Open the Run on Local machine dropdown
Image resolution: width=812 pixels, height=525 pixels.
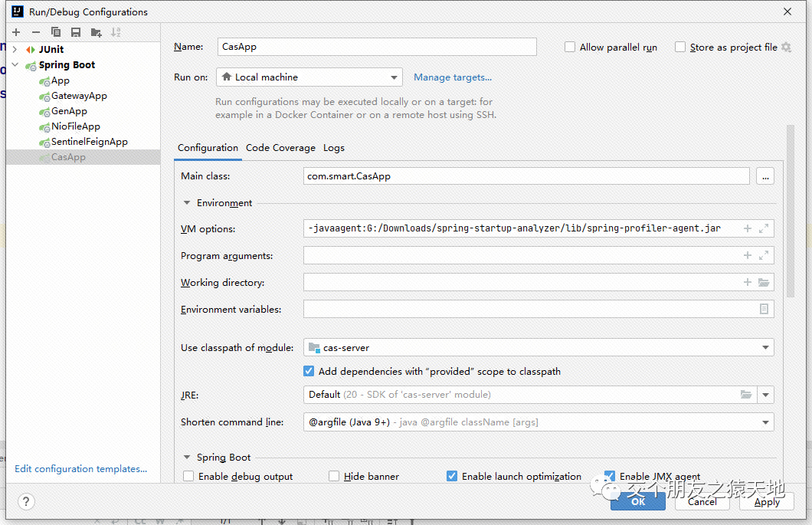point(309,77)
